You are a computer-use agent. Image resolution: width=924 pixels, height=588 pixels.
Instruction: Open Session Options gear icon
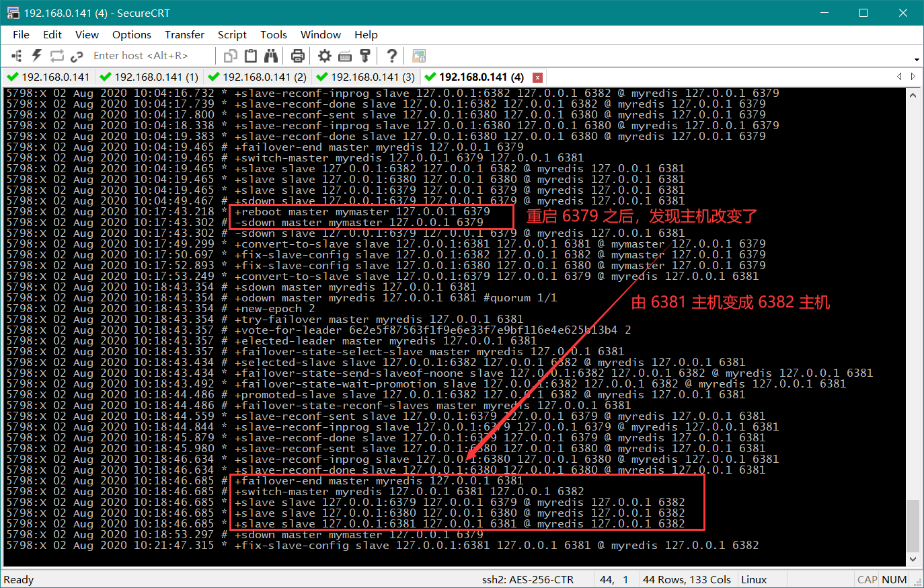pyautogui.click(x=325, y=56)
